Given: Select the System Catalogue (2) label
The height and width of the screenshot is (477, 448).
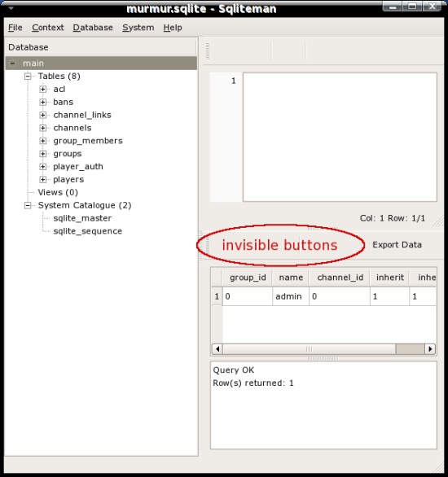Looking at the screenshot, I should (85, 205).
